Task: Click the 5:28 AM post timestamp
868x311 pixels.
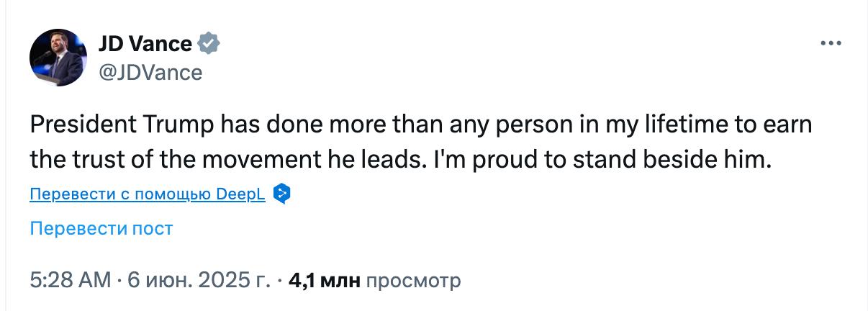Action: pos(71,280)
